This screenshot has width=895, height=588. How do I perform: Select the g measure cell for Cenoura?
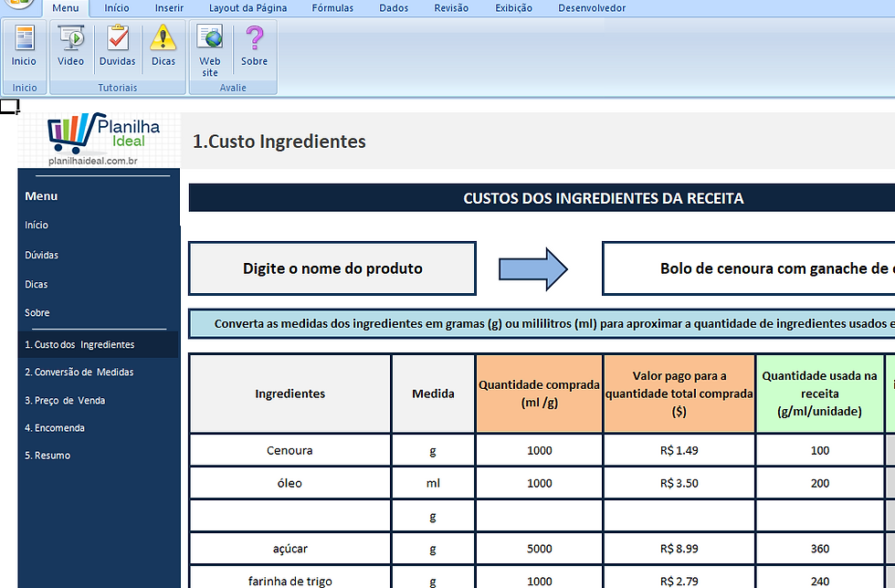coord(433,450)
